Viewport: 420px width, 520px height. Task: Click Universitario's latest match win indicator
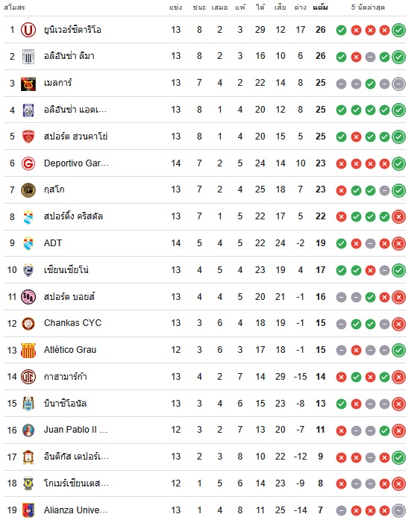point(399,30)
